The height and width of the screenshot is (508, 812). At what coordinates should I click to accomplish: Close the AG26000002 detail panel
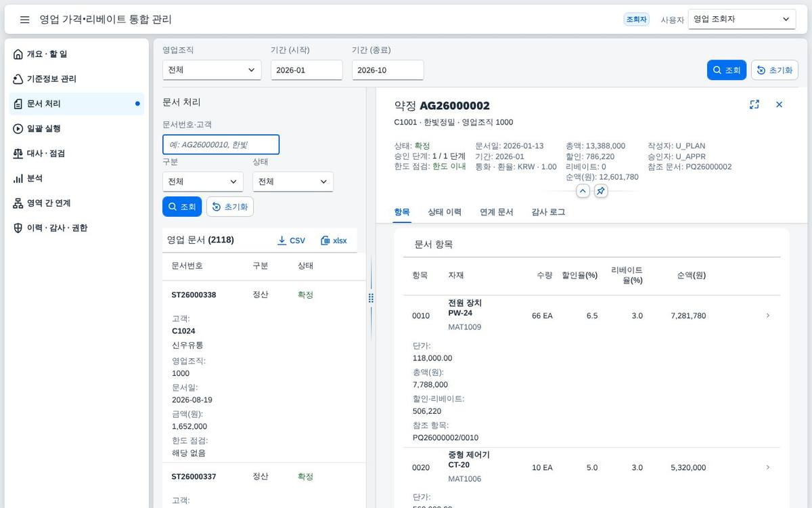point(779,104)
